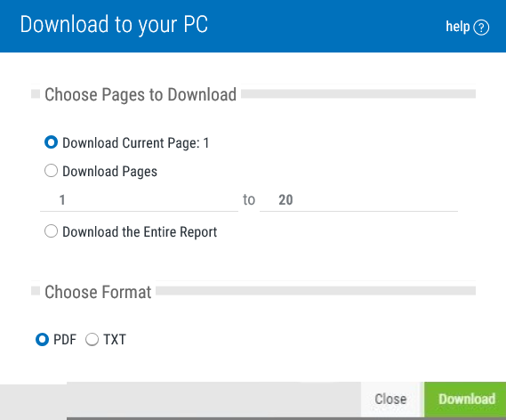This screenshot has width=506, height=420.
Task: Click the 'Download the Entire Report' label text
Action: [x=140, y=232]
